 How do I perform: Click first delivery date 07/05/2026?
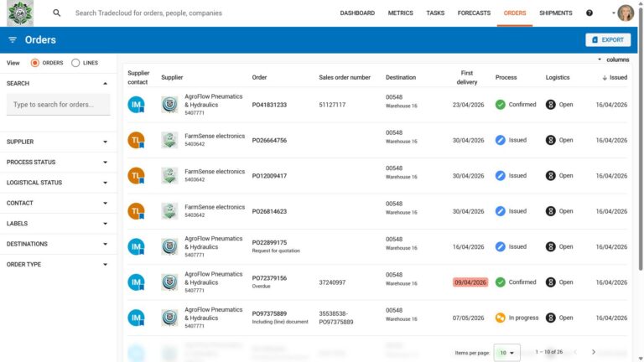pos(468,318)
